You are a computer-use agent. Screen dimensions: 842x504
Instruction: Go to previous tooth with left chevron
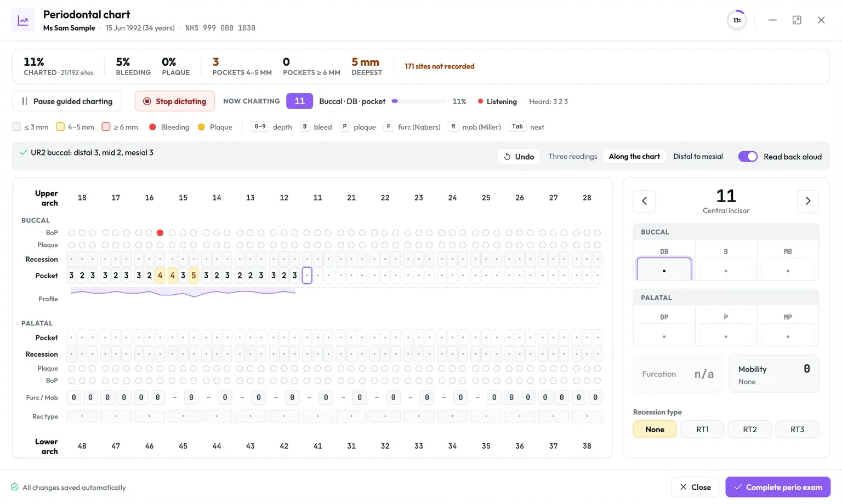click(645, 201)
